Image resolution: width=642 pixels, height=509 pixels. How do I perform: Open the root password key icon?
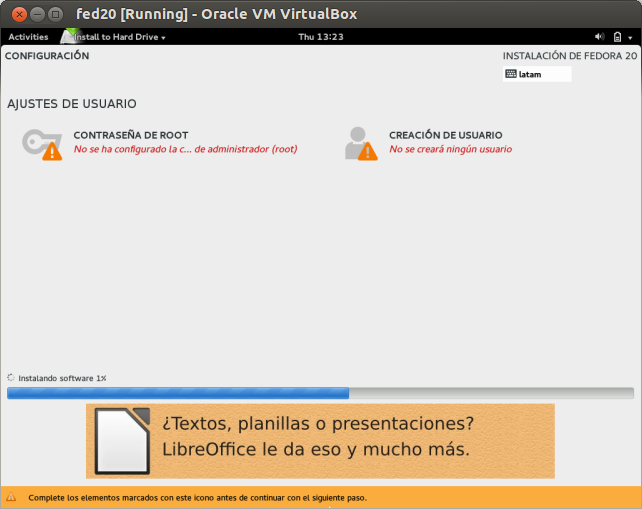(x=42, y=144)
